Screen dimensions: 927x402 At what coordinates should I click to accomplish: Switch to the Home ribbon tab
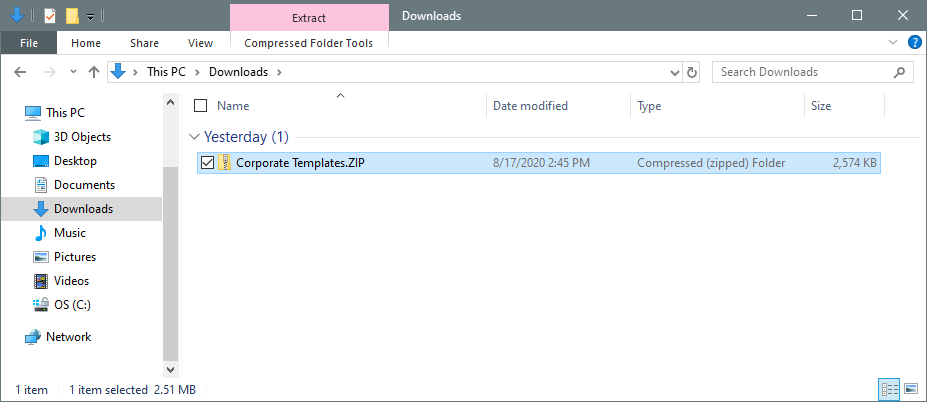(86, 43)
